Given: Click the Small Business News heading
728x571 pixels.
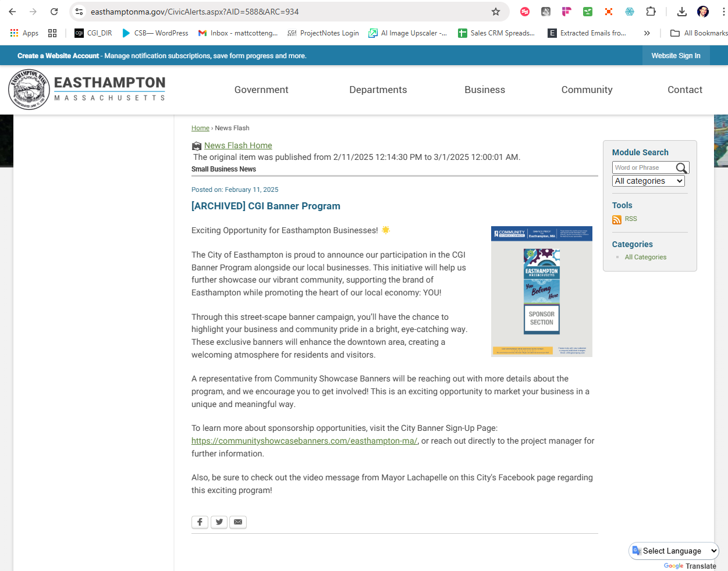Looking at the screenshot, I should click(x=224, y=169).
